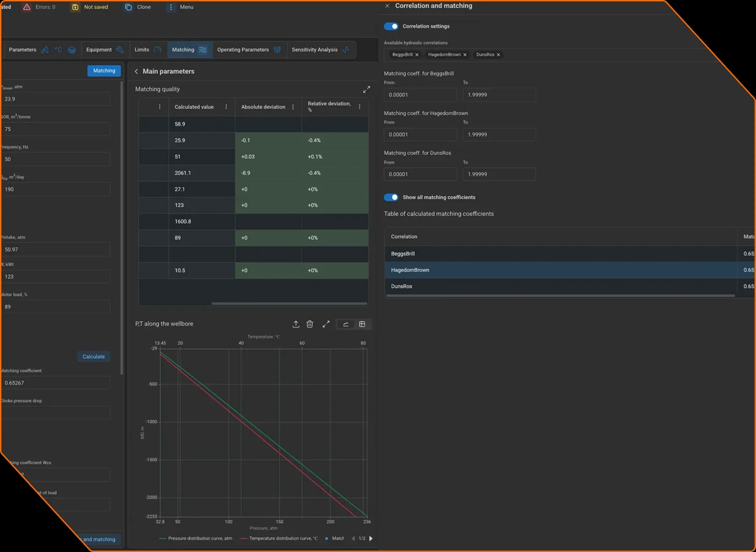Open the Parameters tab
756x552 pixels.
click(x=42, y=50)
